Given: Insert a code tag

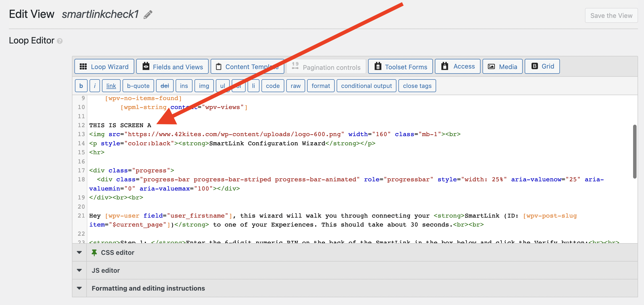Looking at the screenshot, I should 273,86.
